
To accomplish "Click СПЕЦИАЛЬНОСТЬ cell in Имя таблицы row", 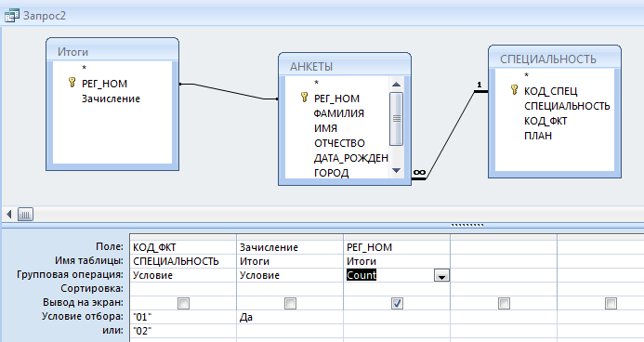I will pyautogui.click(x=183, y=261).
